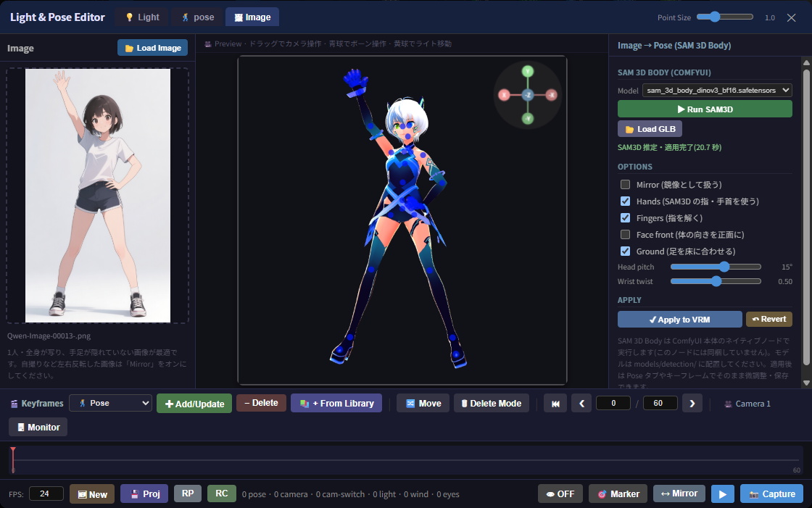
Task: Click the total frames field showing 60
Action: tap(660, 403)
